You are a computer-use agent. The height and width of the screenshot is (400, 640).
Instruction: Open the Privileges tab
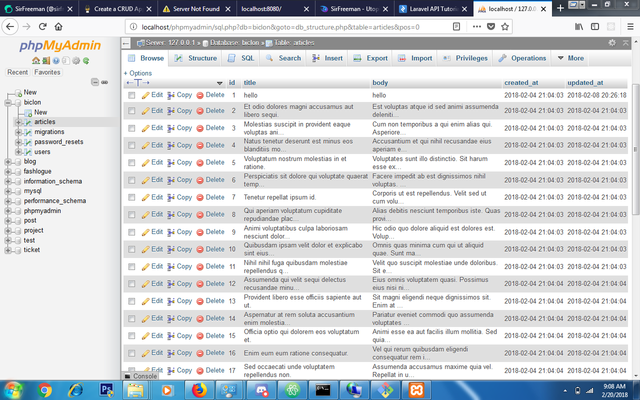click(465, 58)
